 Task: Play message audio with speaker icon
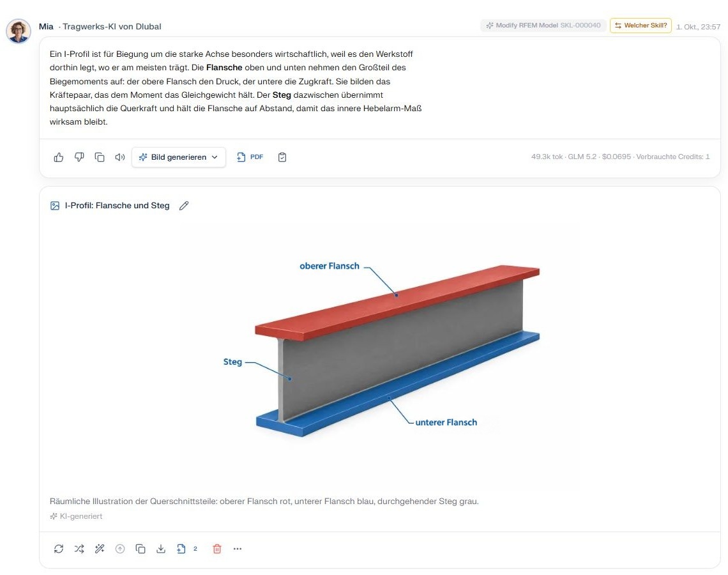click(120, 157)
